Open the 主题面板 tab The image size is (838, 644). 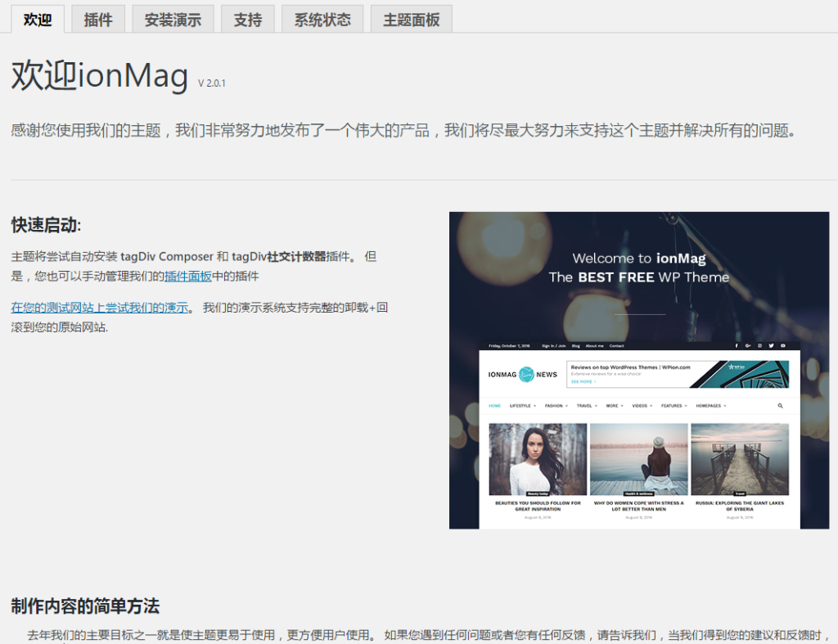pyautogui.click(x=412, y=20)
